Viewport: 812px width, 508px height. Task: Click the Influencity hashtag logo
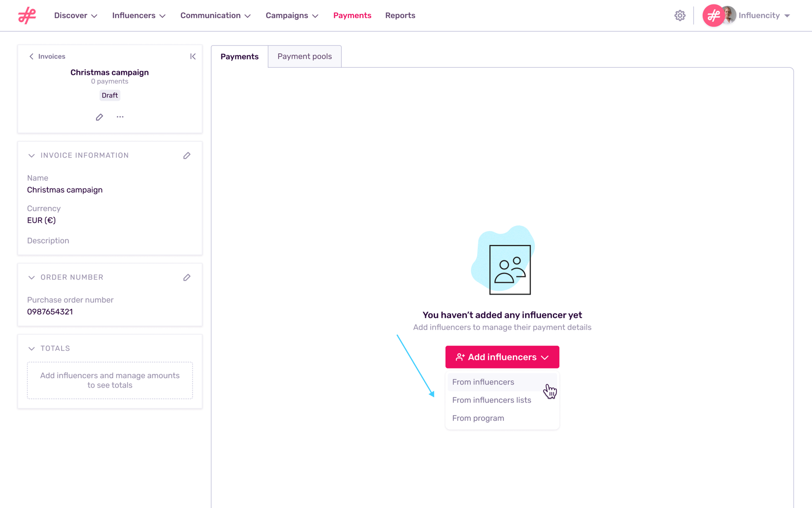[x=27, y=15]
